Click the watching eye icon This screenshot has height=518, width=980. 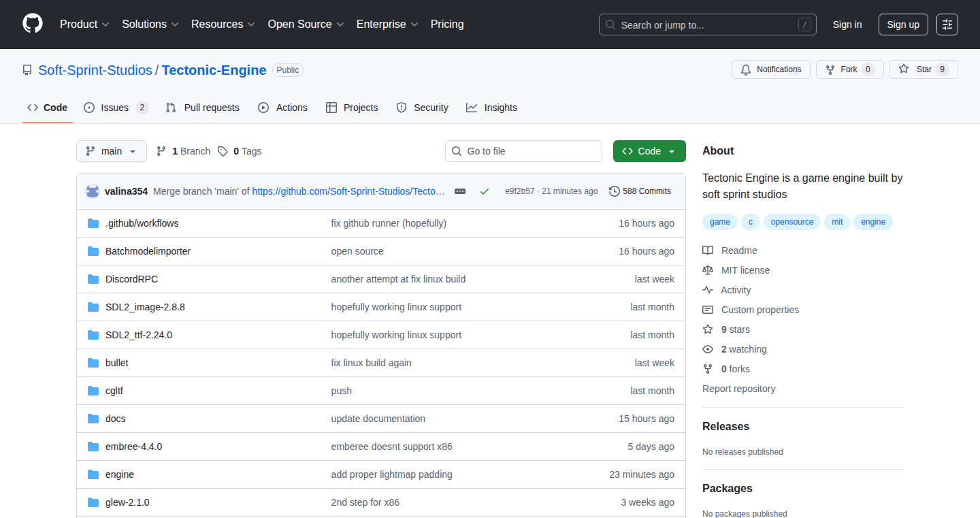tap(708, 349)
